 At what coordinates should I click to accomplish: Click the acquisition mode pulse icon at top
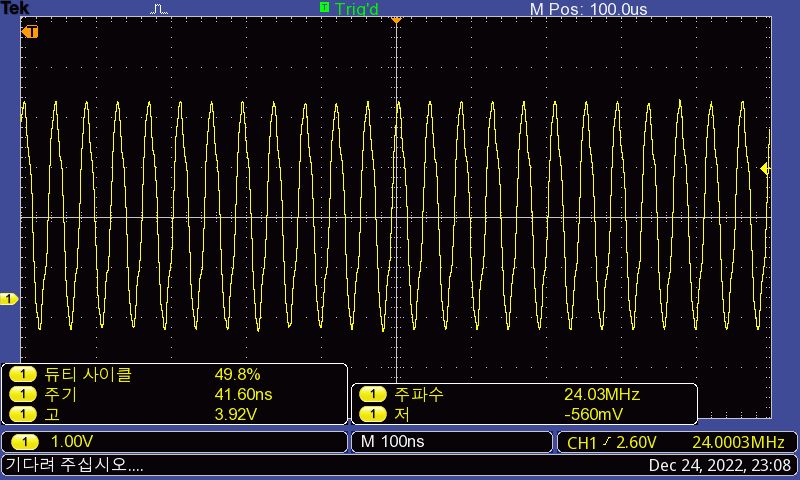point(159,9)
